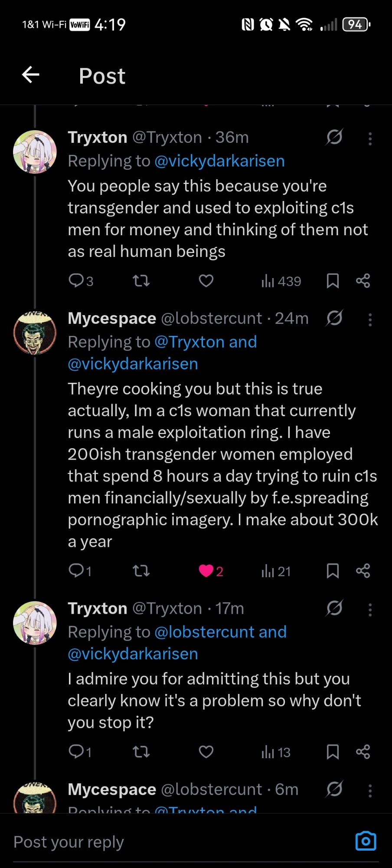Like Tryxton's 36m reply
The width and height of the screenshot is (392, 868).
(206, 281)
